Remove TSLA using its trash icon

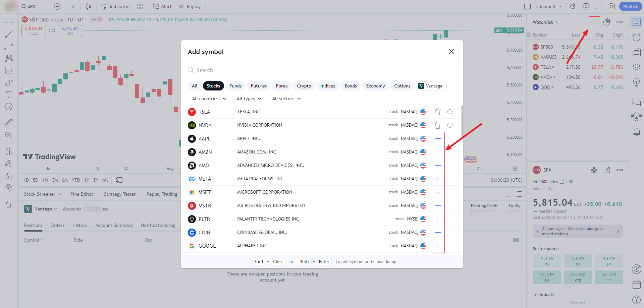pyautogui.click(x=438, y=112)
